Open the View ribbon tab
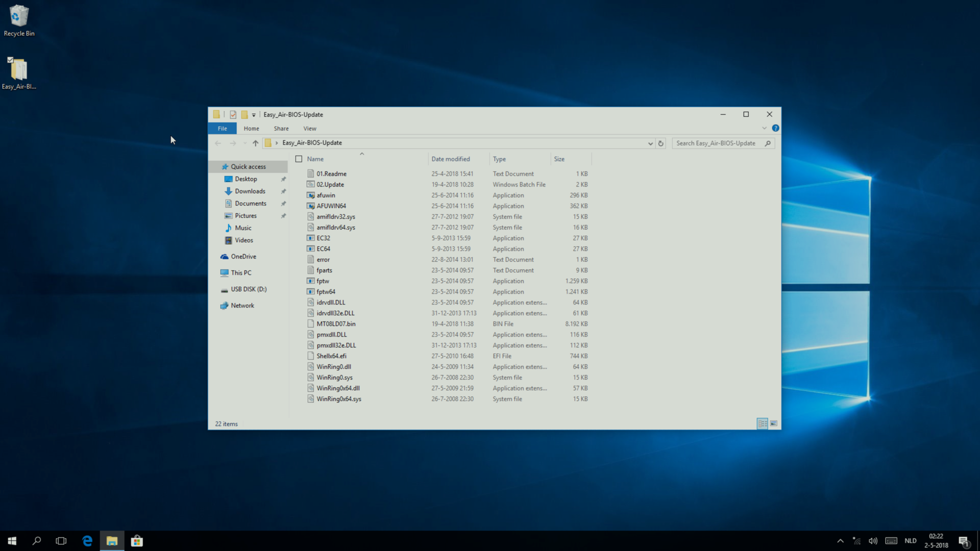 coord(309,129)
